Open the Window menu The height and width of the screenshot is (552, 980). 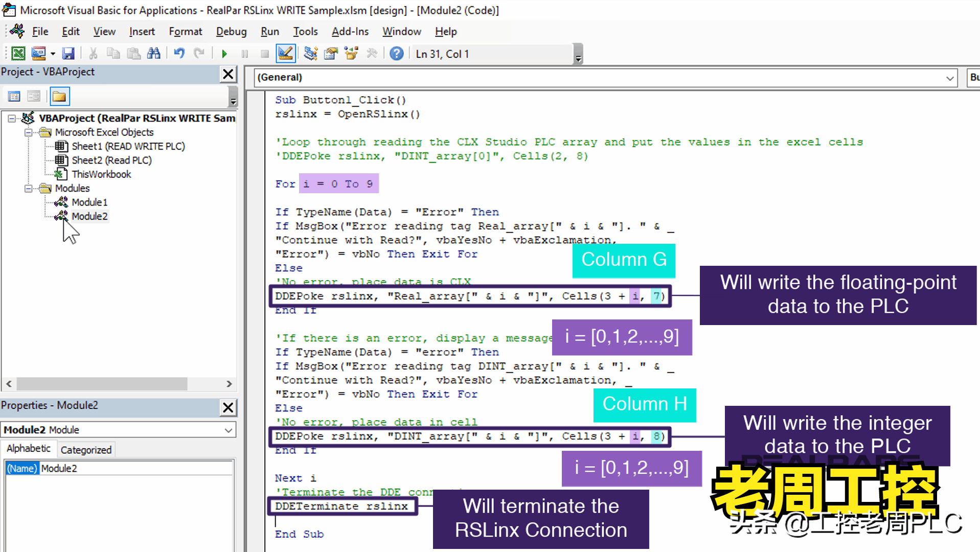point(402,32)
